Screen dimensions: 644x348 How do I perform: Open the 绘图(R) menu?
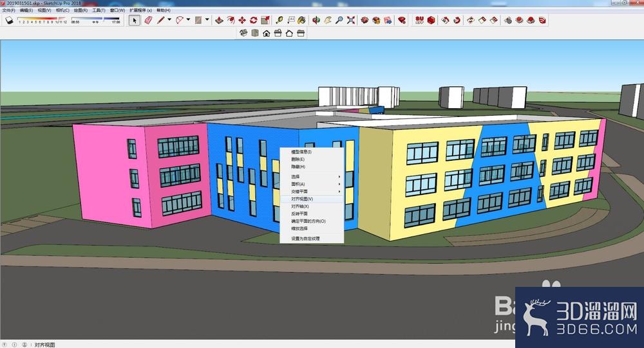80,10
